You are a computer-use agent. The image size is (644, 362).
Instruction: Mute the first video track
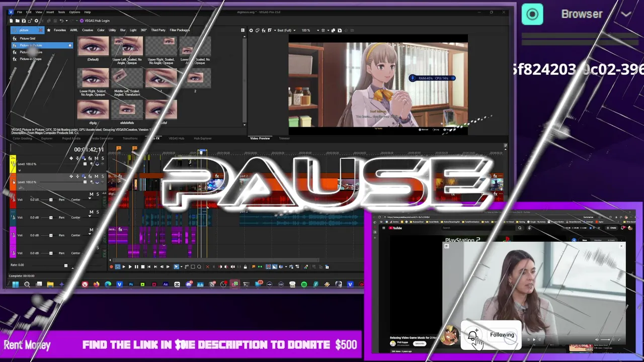[96, 158]
